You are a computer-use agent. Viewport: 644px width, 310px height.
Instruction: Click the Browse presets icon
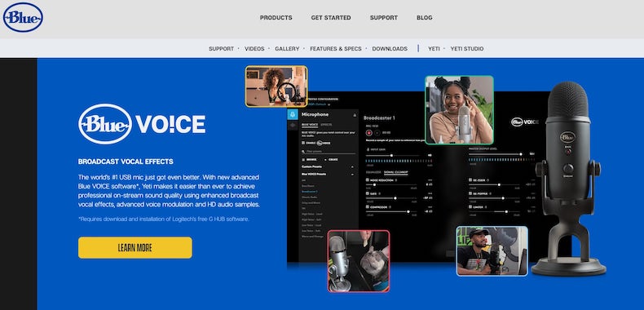pyautogui.click(x=303, y=159)
